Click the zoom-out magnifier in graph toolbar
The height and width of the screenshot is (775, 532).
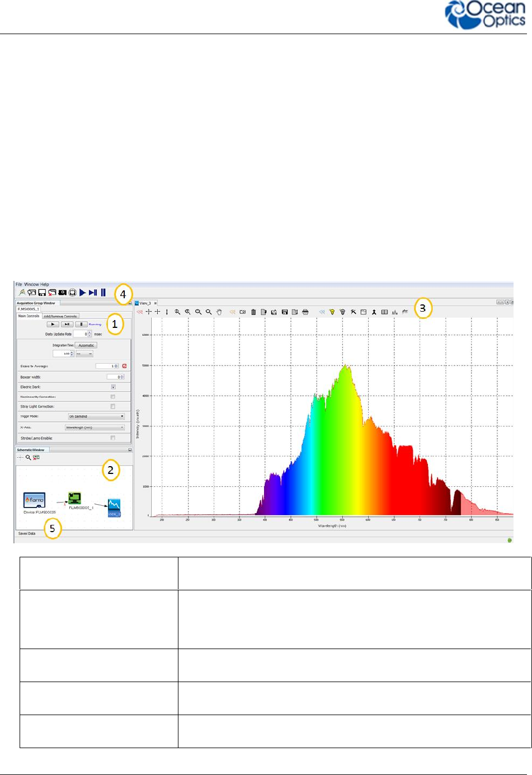pos(198,312)
